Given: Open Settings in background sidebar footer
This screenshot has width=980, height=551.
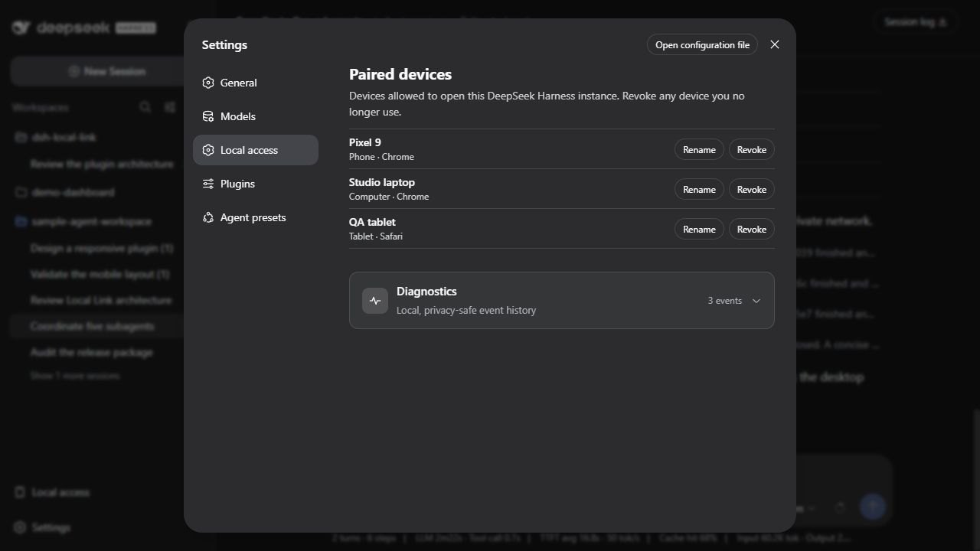Looking at the screenshot, I should point(43,527).
